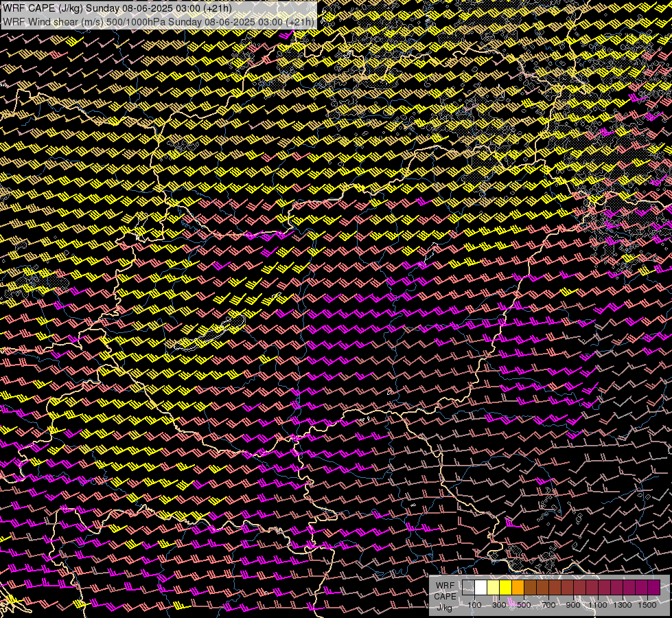Click the legend label WRF
Screen dimensions: 672x618
point(445,586)
